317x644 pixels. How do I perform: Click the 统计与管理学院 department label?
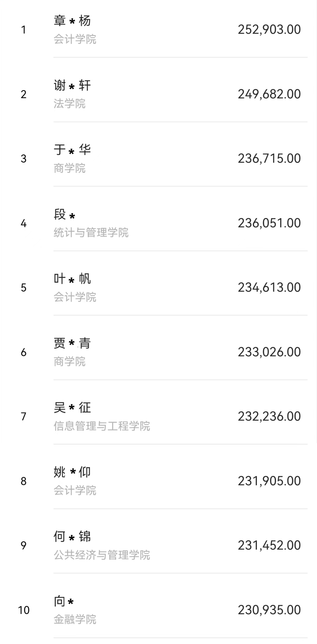pos(91,232)
